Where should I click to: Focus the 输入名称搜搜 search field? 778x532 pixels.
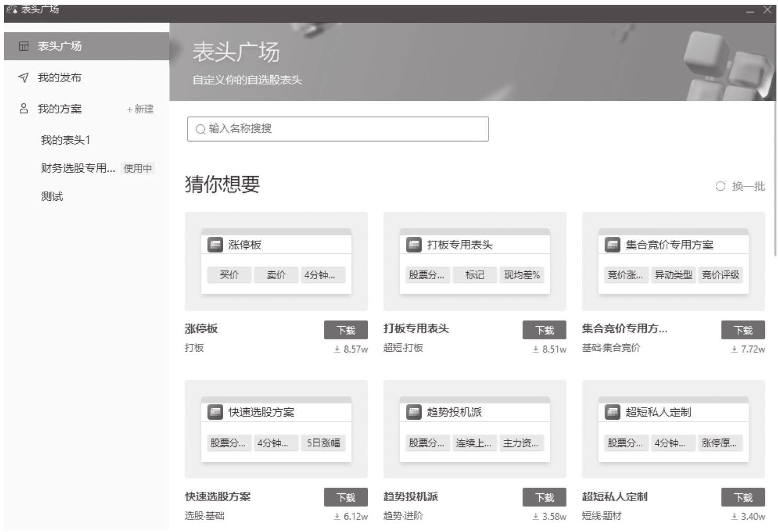338,129
